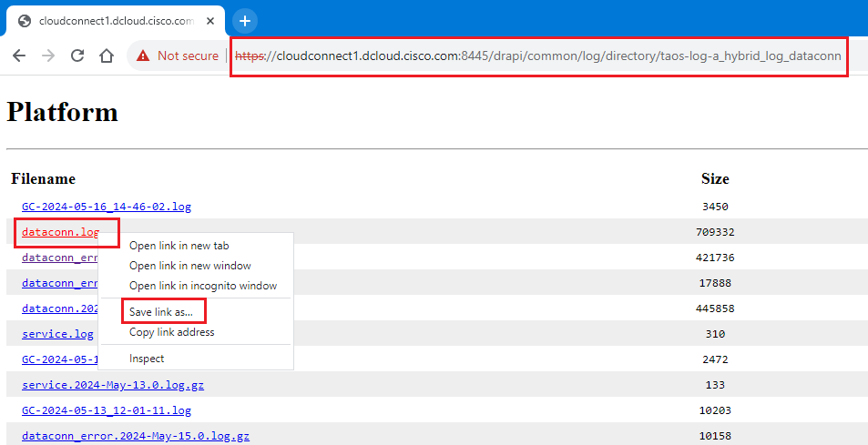868x445 pixels.
Task: Open the dataconn.log link
Action: point(60,232)
